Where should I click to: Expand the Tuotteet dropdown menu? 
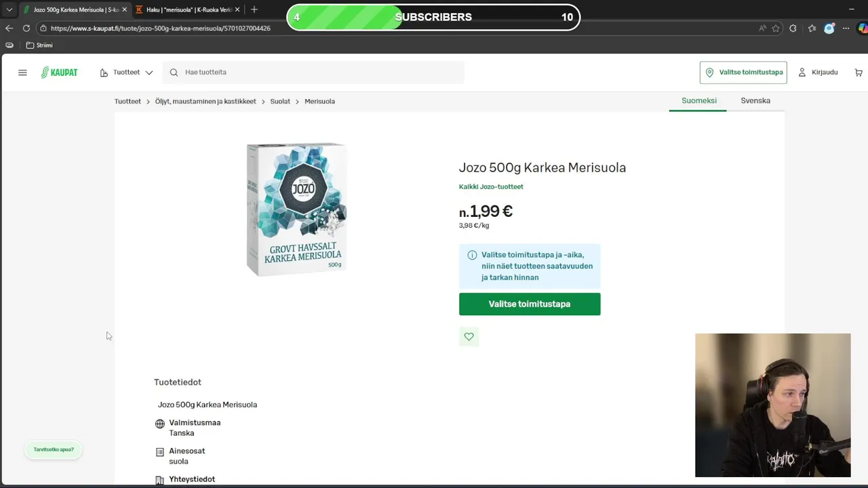[126, 73]
